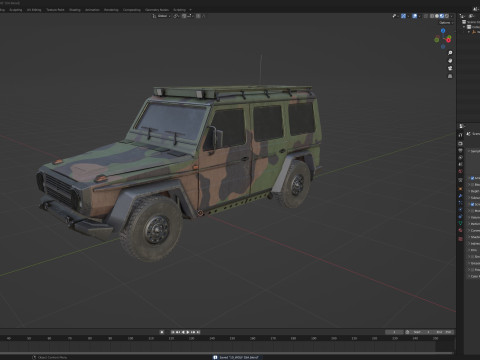
Task: Switch to the Compositing workspace tab
Action: [x=132, y=10]
